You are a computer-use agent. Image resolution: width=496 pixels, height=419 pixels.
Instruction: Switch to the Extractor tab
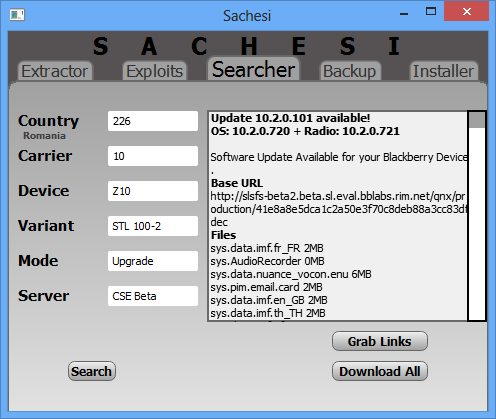55,71
